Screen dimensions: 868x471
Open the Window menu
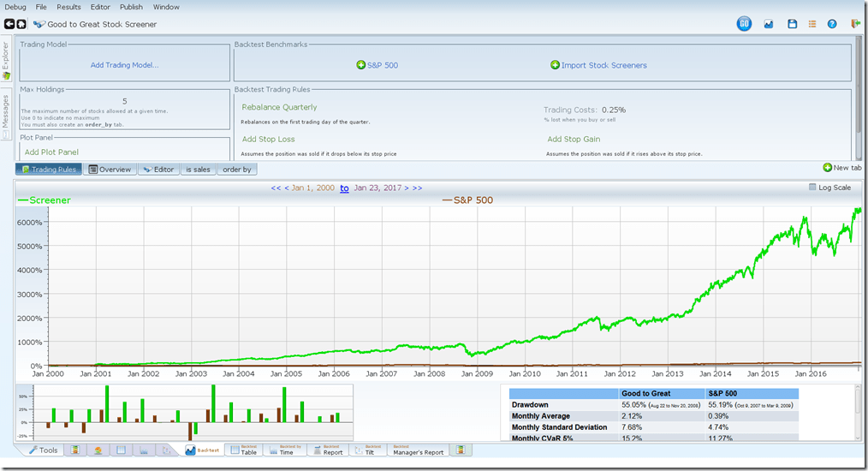click(x=166, y=7)
